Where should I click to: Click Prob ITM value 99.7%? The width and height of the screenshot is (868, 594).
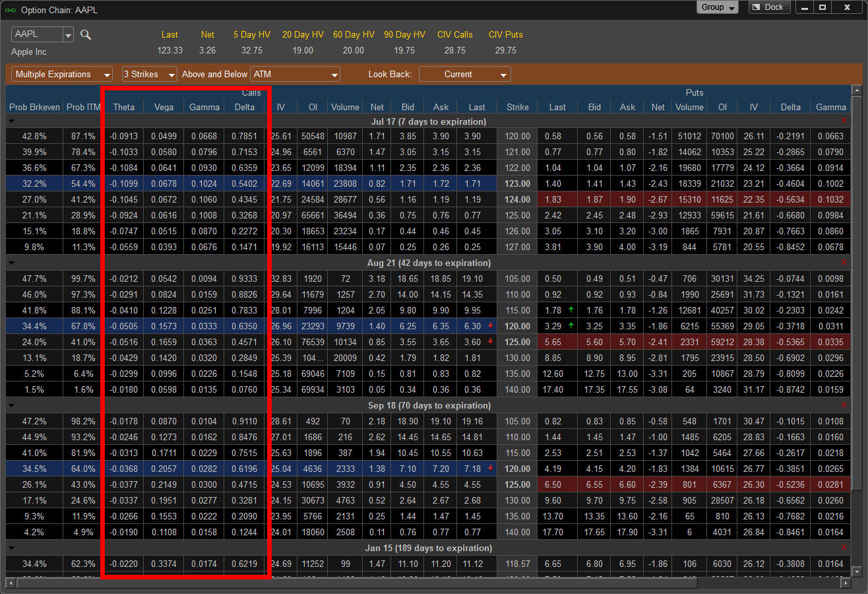click(84, 279)
